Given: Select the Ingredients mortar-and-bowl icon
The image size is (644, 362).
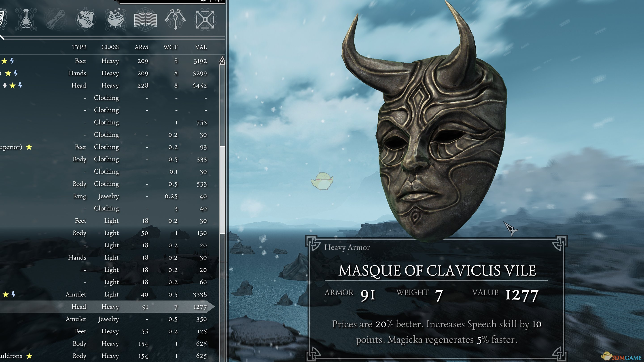Looking at the screenshot, I should point(115,19).
